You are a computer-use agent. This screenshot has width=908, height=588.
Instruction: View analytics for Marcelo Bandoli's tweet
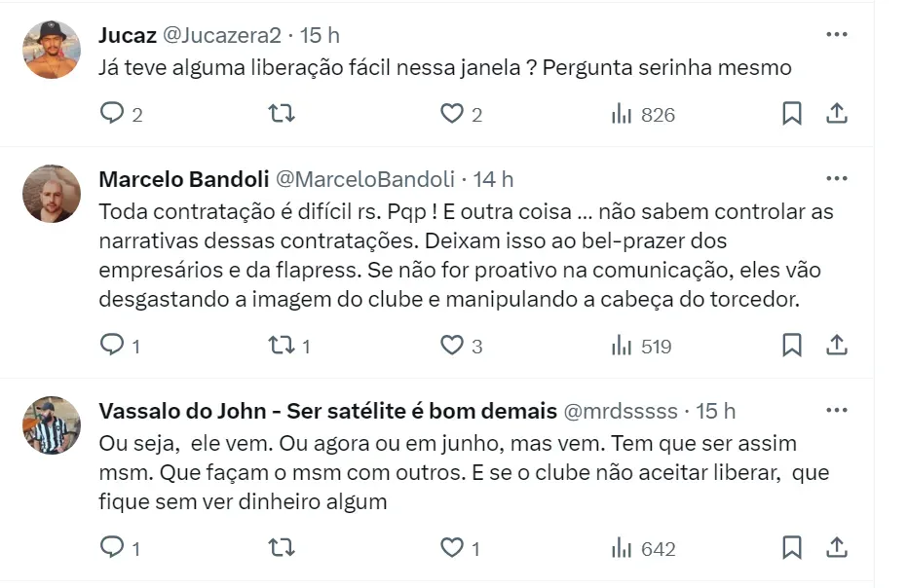641,346
